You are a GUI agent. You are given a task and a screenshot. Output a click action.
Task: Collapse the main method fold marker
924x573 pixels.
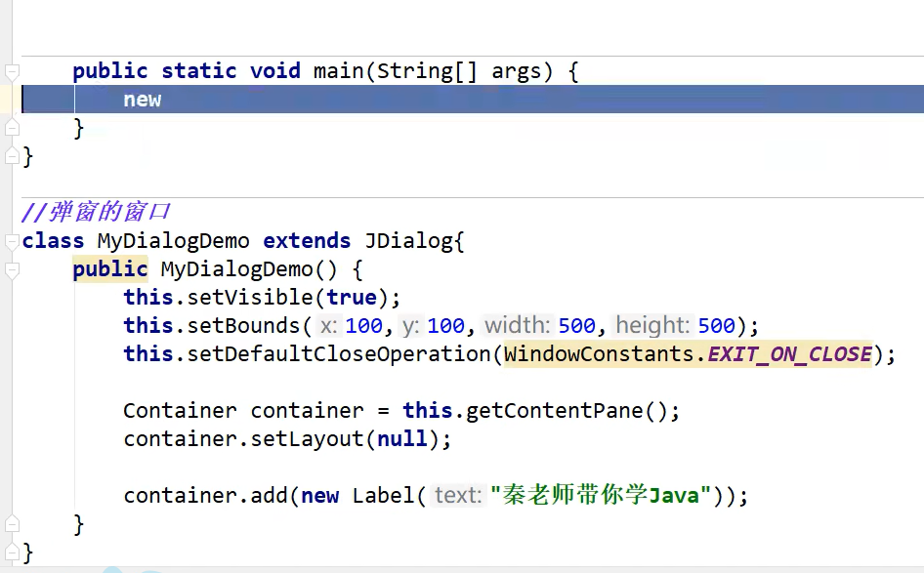point(12,71)
